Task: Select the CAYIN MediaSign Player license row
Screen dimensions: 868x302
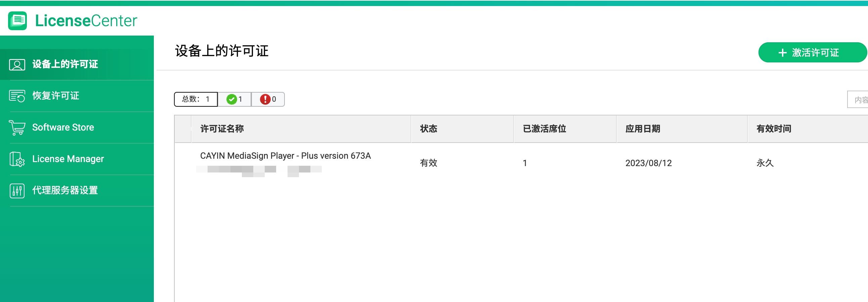Action: [521, 163]
